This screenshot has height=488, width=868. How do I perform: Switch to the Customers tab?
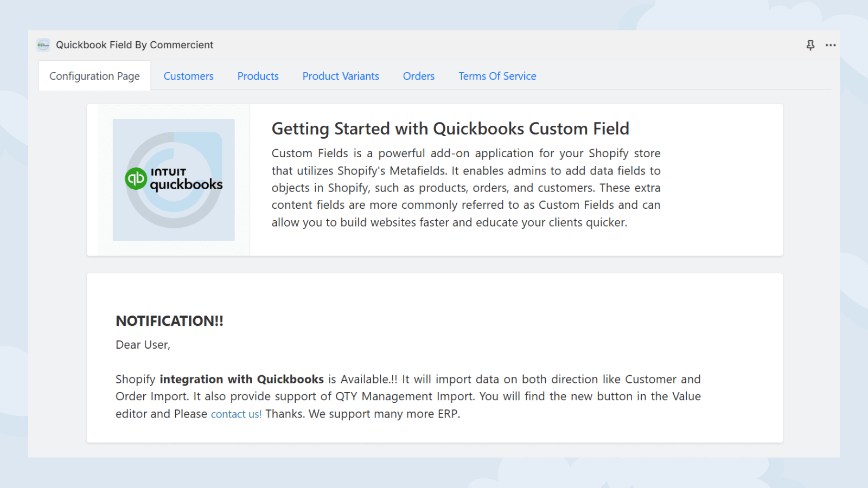pos(188,76)
